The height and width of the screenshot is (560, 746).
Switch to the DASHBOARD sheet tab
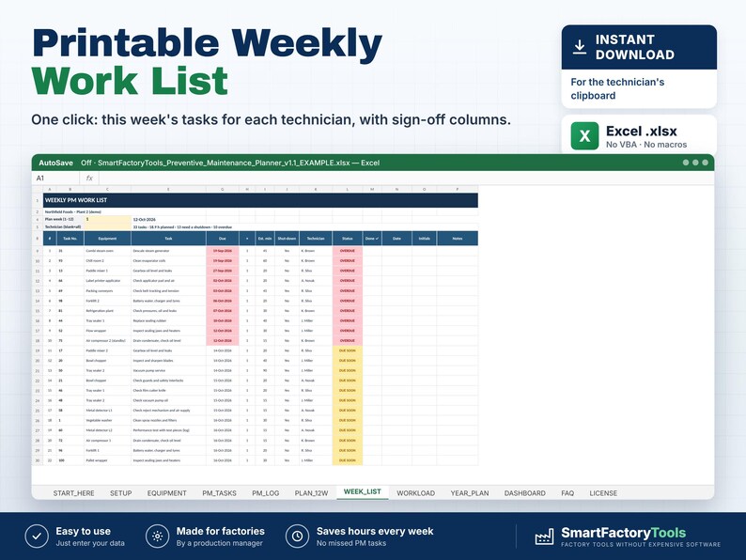tap(525, 493)
